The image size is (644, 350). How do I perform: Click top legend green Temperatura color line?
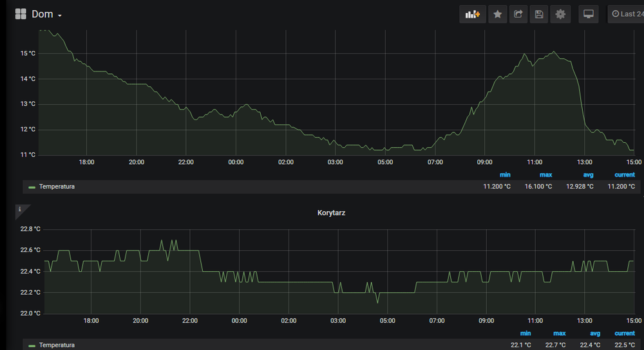(x=32, y=187)
